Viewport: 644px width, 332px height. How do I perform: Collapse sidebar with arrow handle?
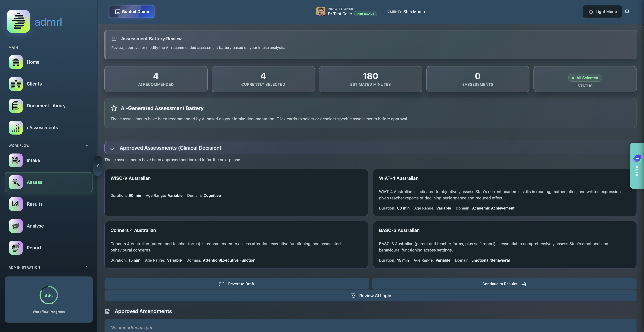(x=98, y=166)
